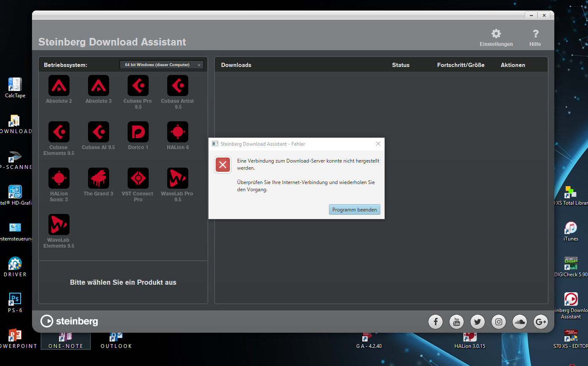Open Steinberg Twitter page icon
The width and height of the screenshot is (588, 366).
click(478, 322)
